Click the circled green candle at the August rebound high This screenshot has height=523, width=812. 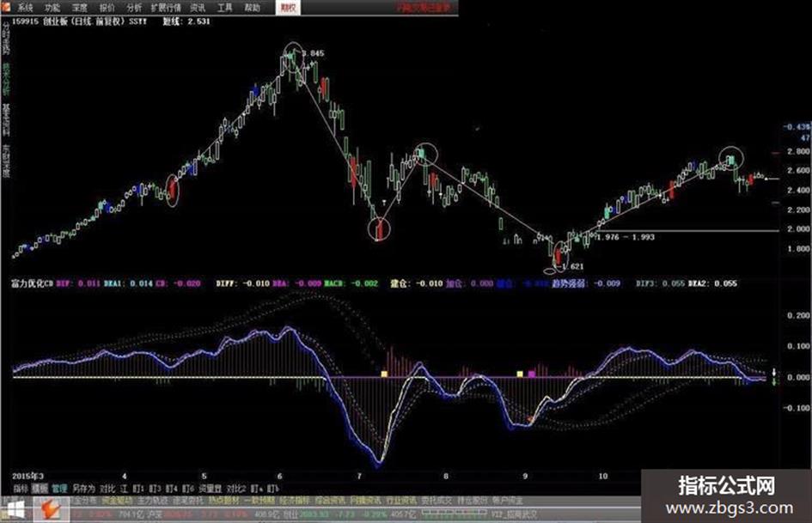coord(425,154)
